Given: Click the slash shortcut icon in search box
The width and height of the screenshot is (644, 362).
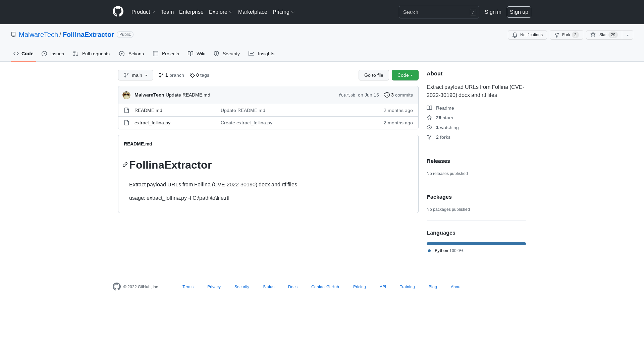Looking at the screenshot, I should tap(473, 12).
